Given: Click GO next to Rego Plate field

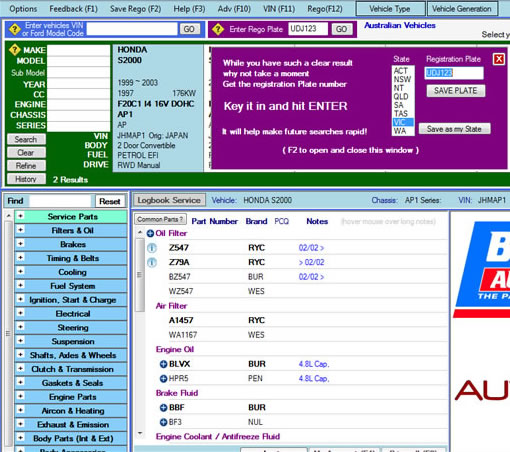Looking at the screenshot, I should coord(341,29).
